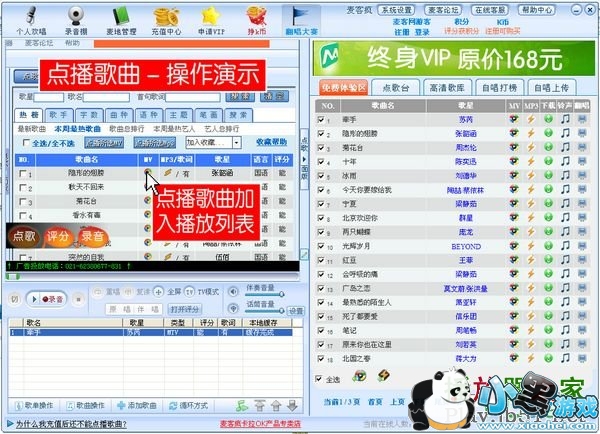Viewport: 600px width, 434px height.
Task: Click 翻唱 icon for 笔记 row
Action: 582,330
